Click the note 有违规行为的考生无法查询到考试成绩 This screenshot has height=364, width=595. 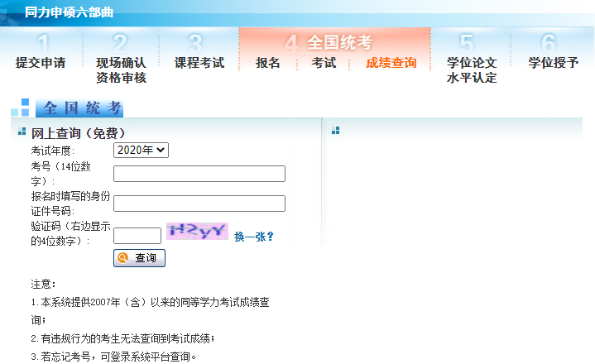(123, 338)
